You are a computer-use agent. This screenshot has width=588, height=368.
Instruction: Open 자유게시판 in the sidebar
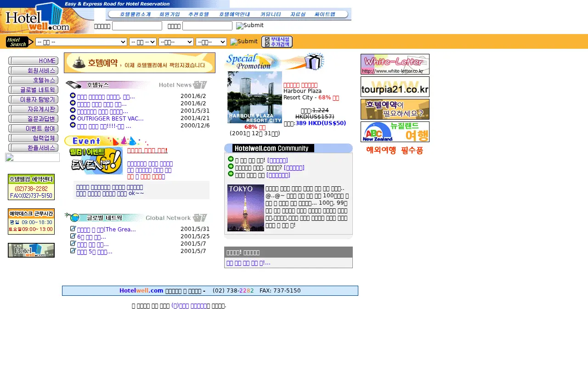pyautogui.click(x=33, y=109)
